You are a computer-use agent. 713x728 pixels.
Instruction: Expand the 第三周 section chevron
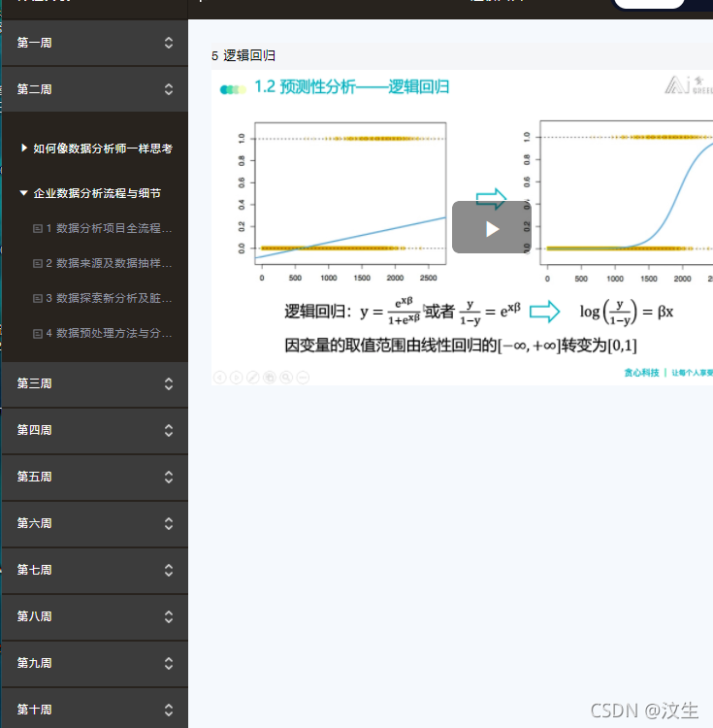(169, 383)
